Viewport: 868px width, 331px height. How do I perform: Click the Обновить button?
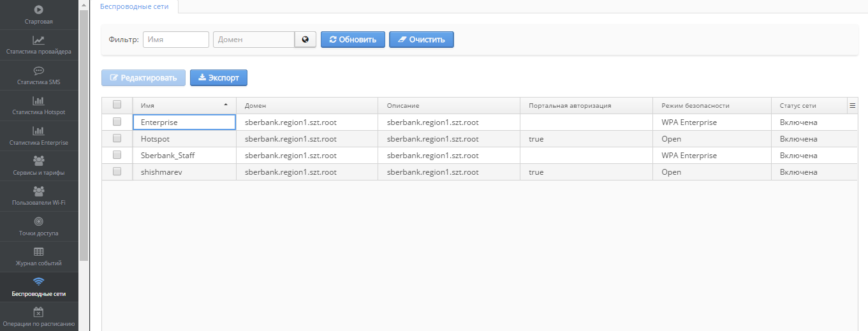(353, 40)
